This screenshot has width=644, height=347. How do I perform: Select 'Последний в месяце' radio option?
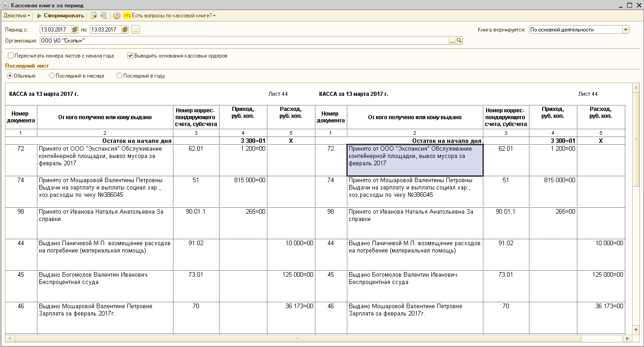pos(52,76)
